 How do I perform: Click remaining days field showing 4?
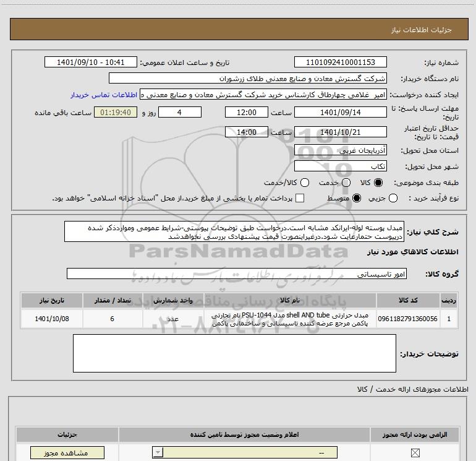[x=180, y=112]
